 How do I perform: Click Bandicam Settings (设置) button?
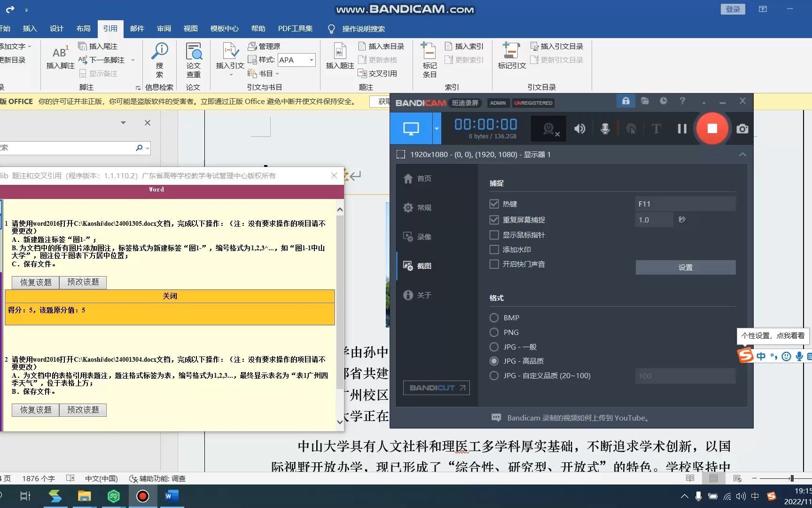[x=686, y=267]
